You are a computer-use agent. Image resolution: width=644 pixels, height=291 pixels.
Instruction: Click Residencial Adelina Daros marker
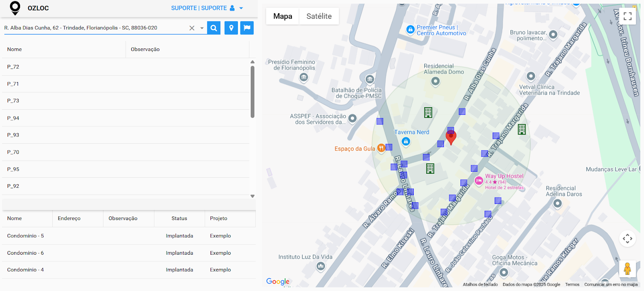coord(557,204)
